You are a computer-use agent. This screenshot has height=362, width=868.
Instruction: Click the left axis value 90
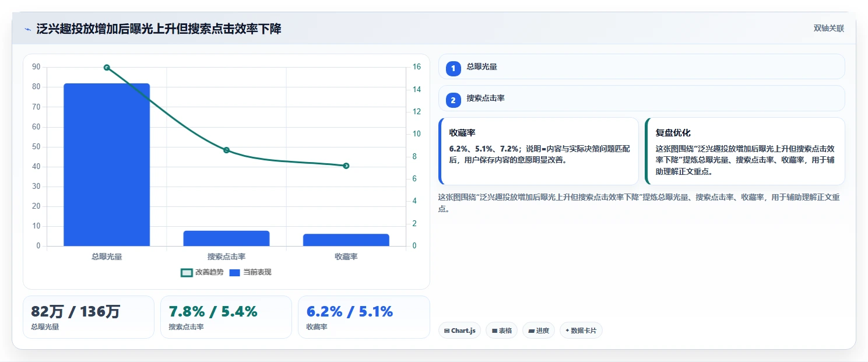tap(36, 67)
